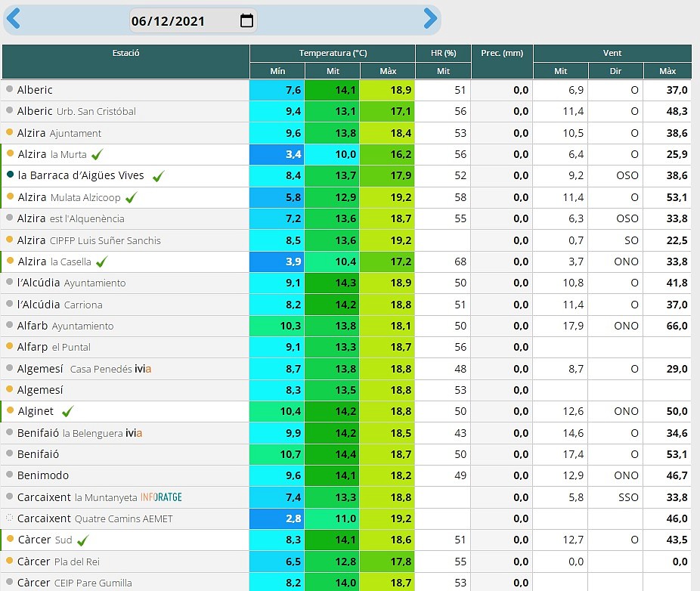
Task: Sort by Vent Màx column header
Action: point(667,71)
